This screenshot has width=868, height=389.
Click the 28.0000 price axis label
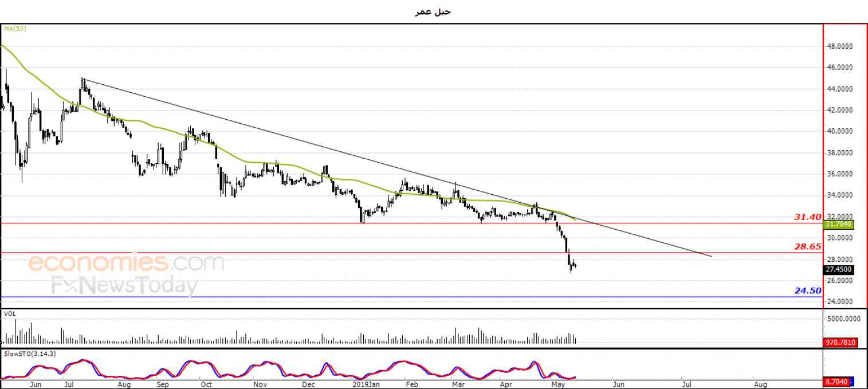point(840,259)
